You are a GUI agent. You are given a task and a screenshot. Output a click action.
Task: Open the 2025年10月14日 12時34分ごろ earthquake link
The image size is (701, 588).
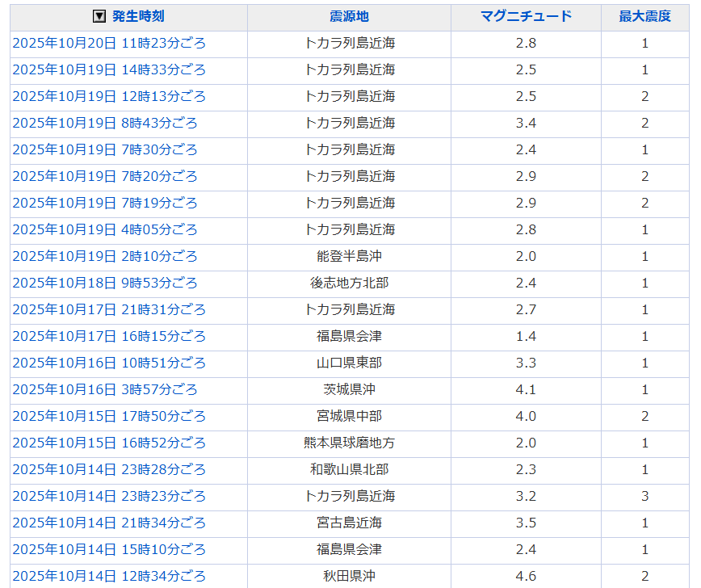pyautogui.click(x=109, y=576)
